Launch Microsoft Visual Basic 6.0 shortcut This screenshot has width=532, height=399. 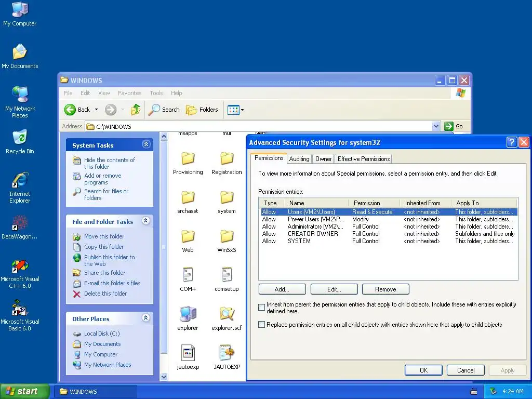[x=20, y=316]
